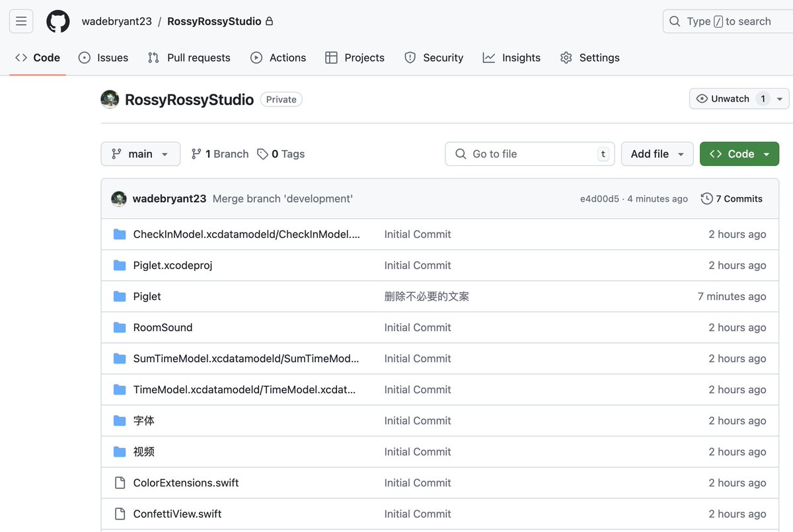Click the folder icon for SumTimeModel.xcdatamodeld
Image resolution: width=793 pixels, height=532 pixels.
point(120,358)
